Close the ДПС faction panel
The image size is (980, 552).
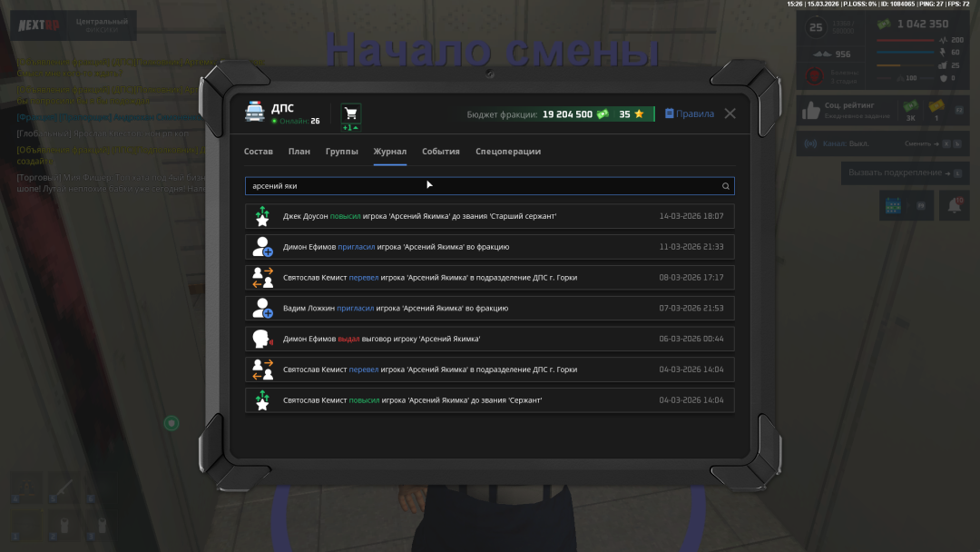(730, 113)
